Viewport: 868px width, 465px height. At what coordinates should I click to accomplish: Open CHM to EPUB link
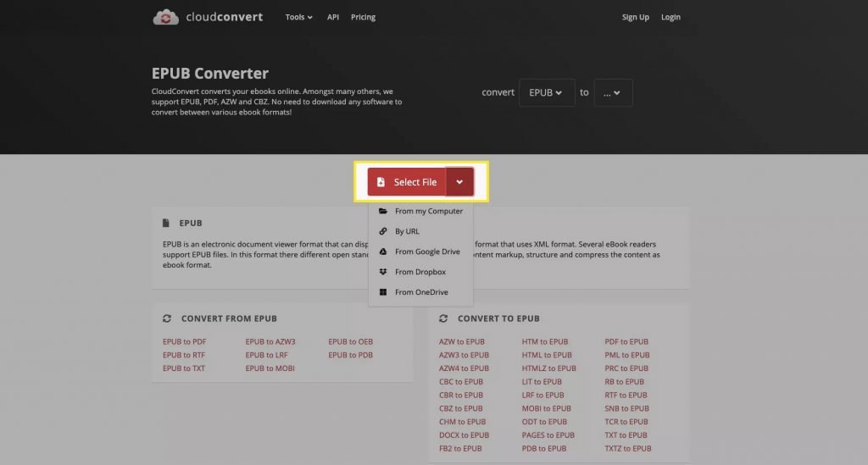462,422
